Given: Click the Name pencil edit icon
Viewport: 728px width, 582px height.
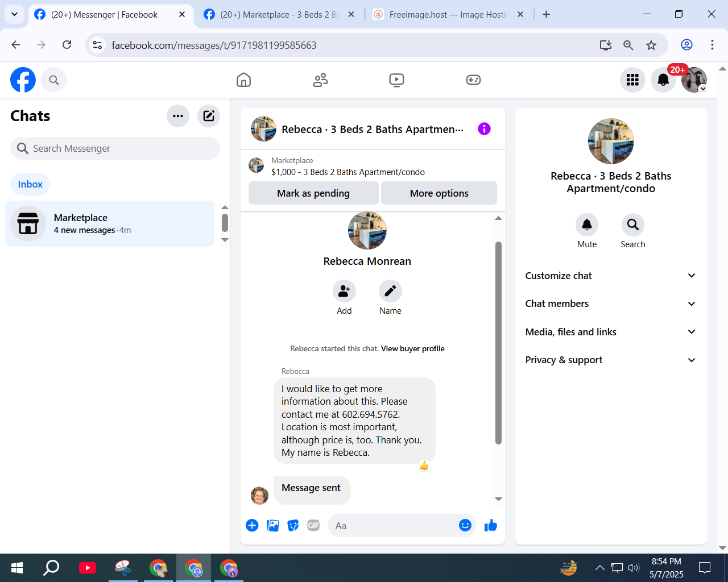Looking at the screenshot, I should click(390, 291).
